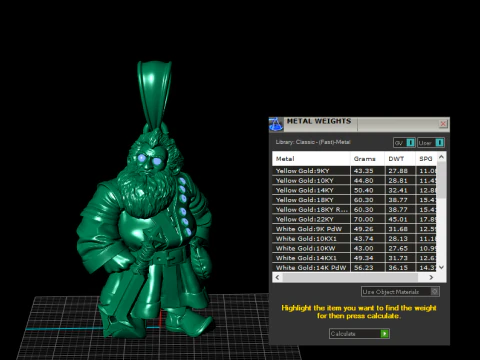Toggle the User library button
The height and width of the screenshot is (360, 480).
pos(431,143)
